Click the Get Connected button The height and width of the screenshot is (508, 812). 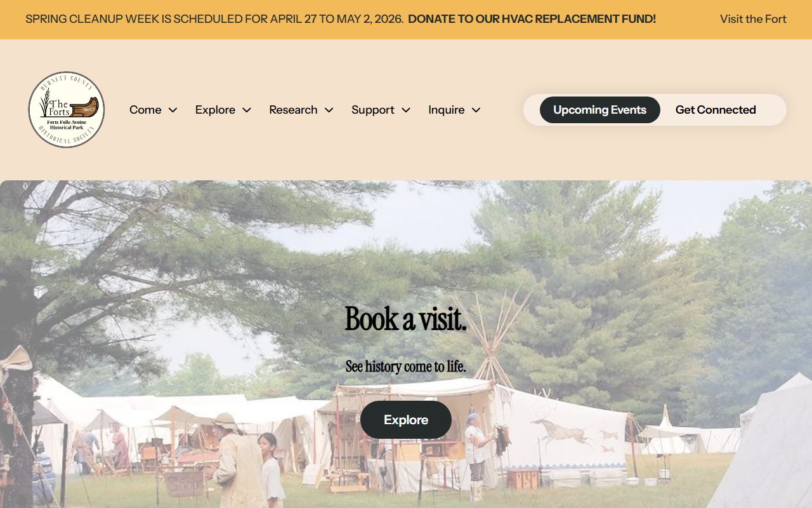(716, 110)
